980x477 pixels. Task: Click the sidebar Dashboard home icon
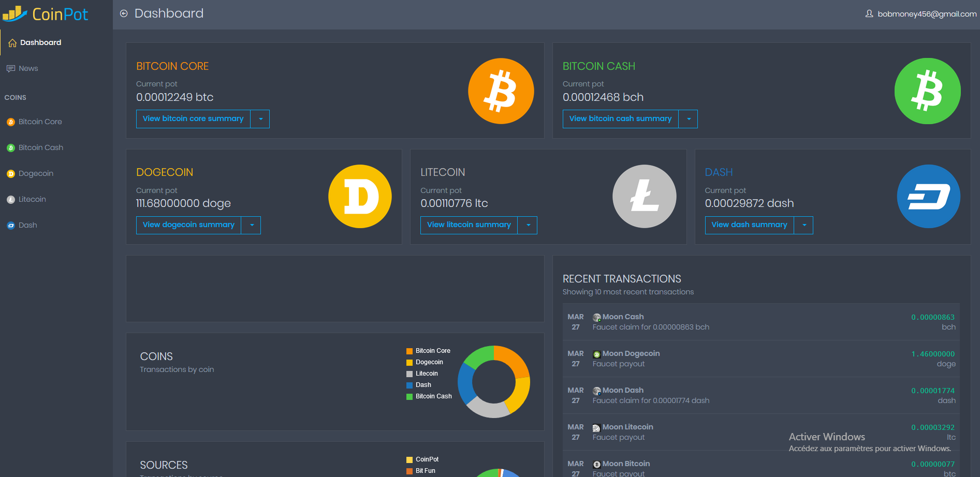pyautogui.click(x=12, y=43)
